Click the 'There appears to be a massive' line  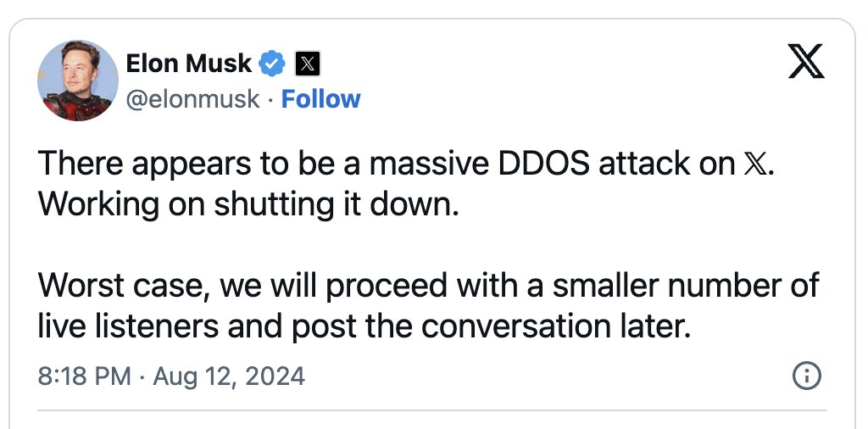406,164
